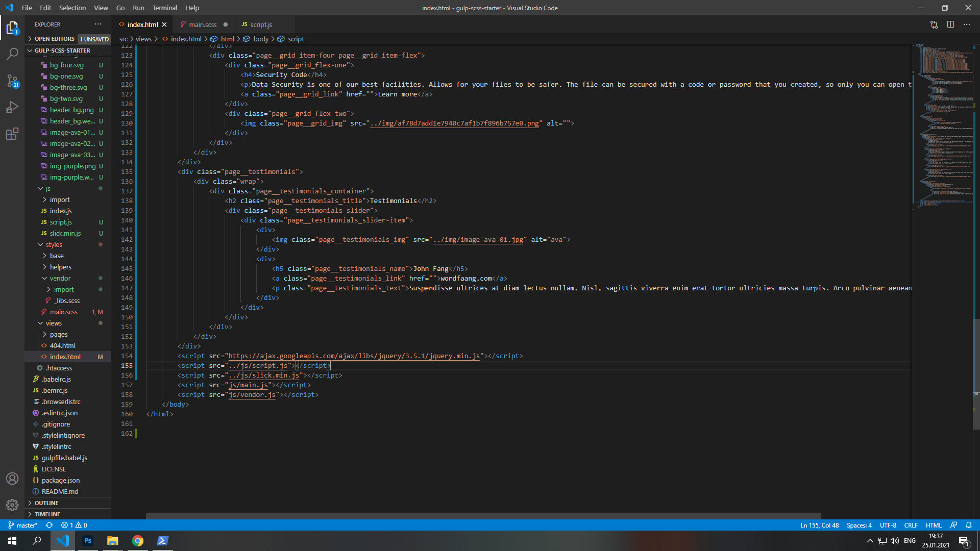
Task: Open 404.html in the file tree
Action: pyautogui.click(x=68, y=346)
